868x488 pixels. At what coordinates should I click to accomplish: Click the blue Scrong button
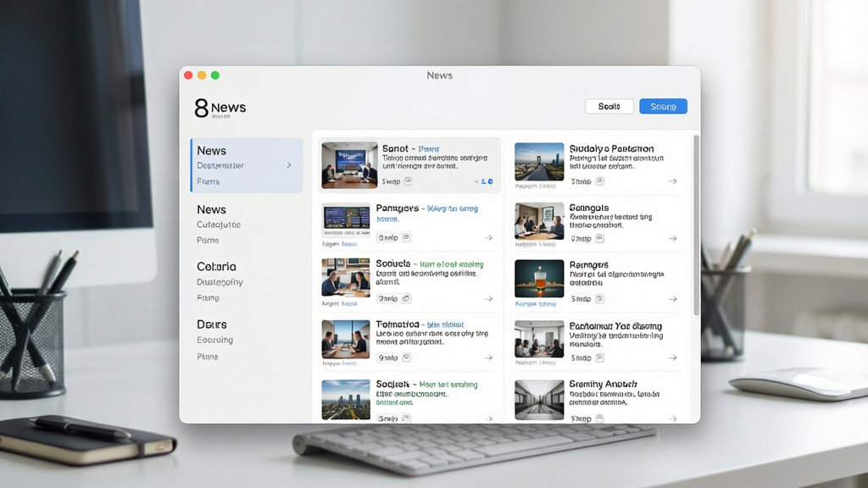tap(663, 106)
